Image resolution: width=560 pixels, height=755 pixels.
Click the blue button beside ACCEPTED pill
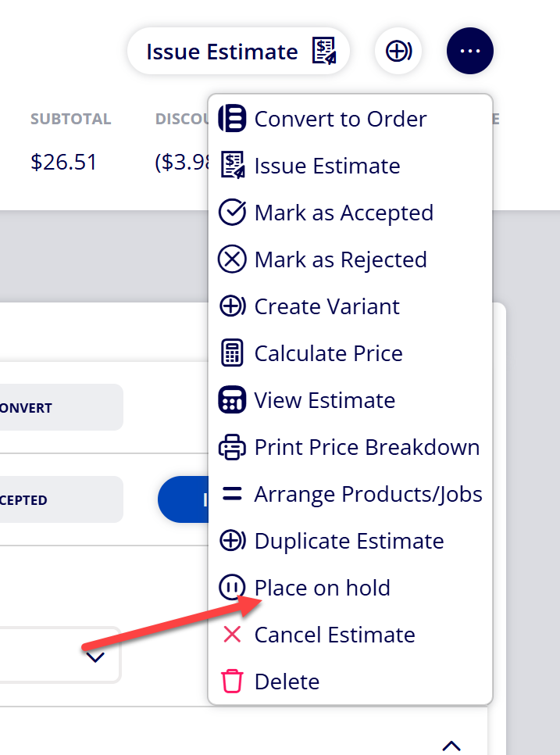click(184, 499)
